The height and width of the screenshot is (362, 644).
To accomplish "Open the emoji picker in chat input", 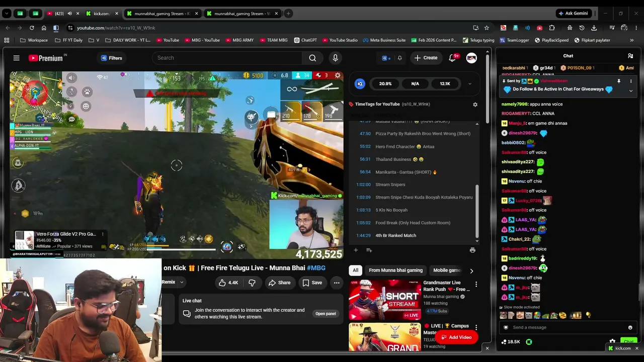I will (x=630, y=327).
